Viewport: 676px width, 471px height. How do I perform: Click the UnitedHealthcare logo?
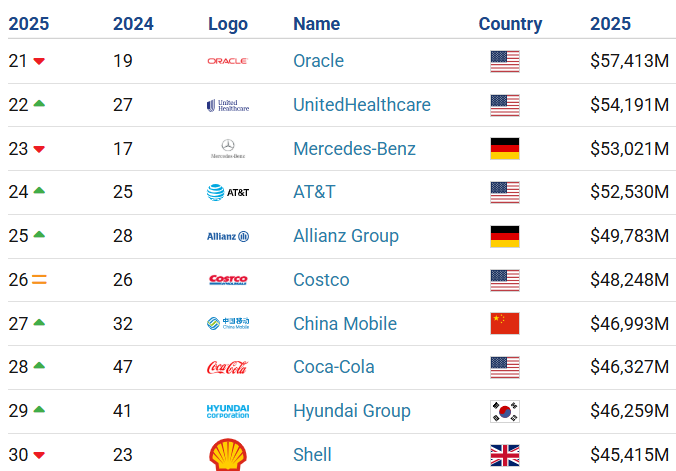[228, 105]
